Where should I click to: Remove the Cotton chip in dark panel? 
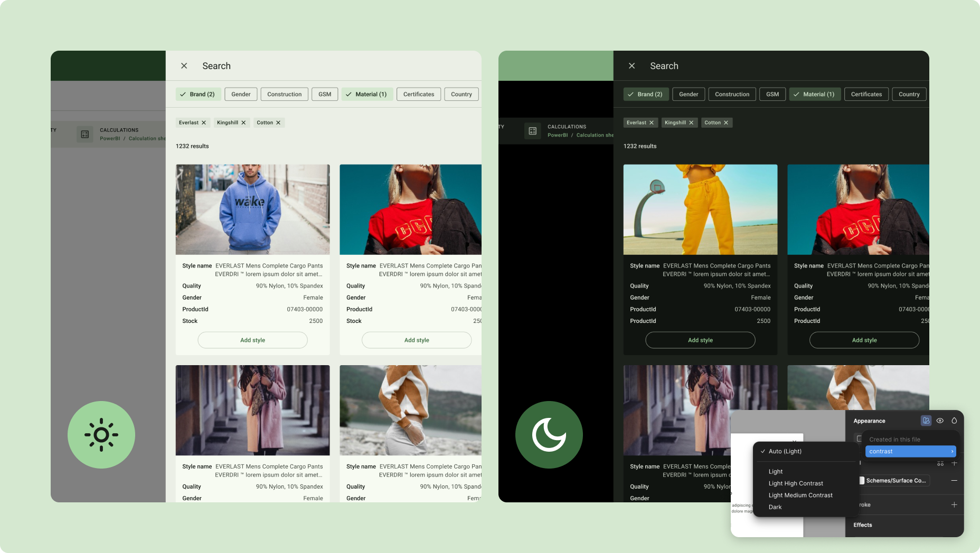726,122
